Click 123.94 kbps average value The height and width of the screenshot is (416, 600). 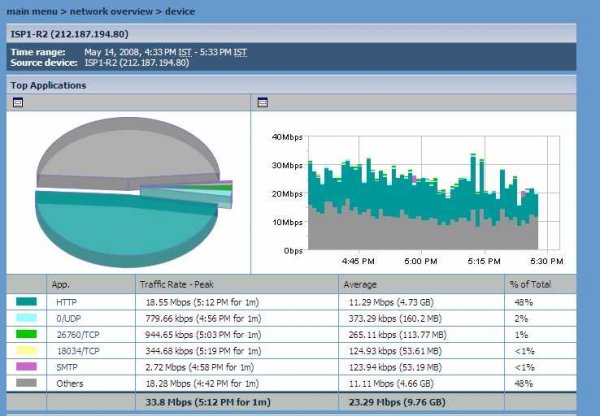click(x=395, y=367)
